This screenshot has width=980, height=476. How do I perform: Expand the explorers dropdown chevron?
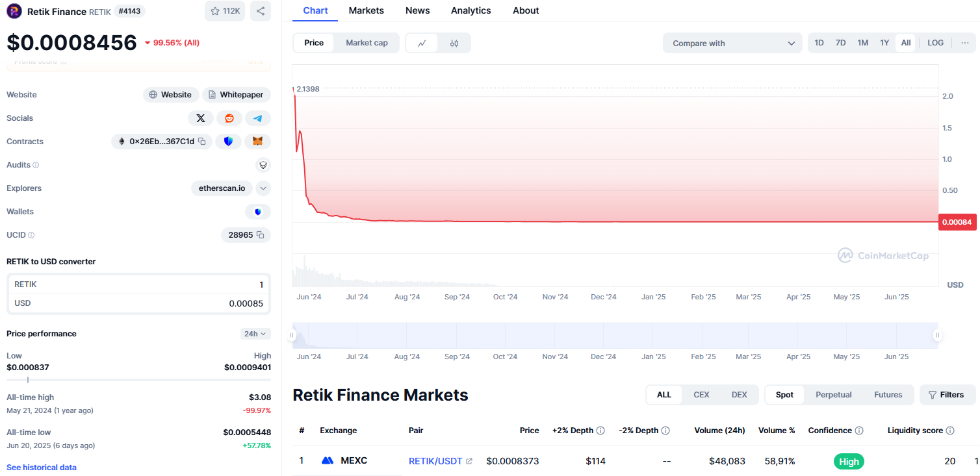tap(263, 188)
